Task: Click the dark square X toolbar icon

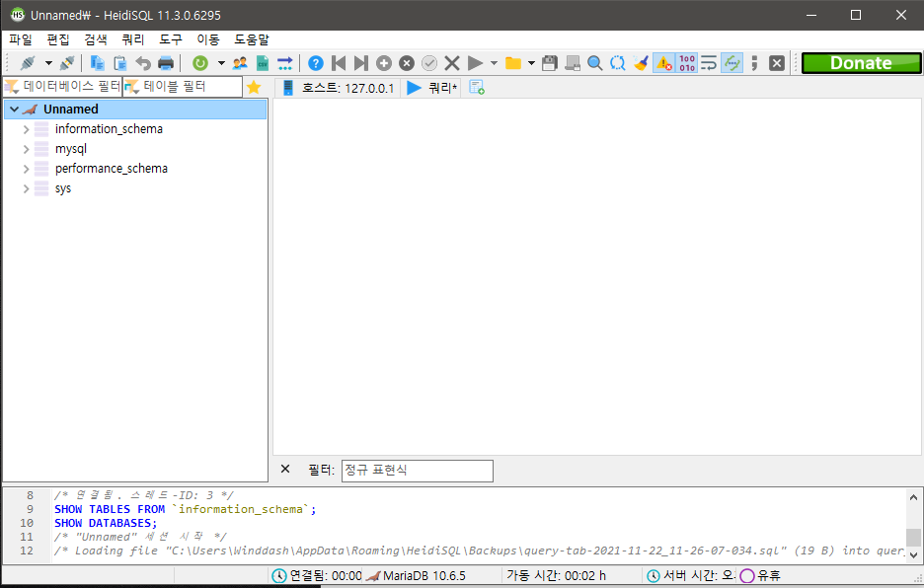Action: point(777,63)
